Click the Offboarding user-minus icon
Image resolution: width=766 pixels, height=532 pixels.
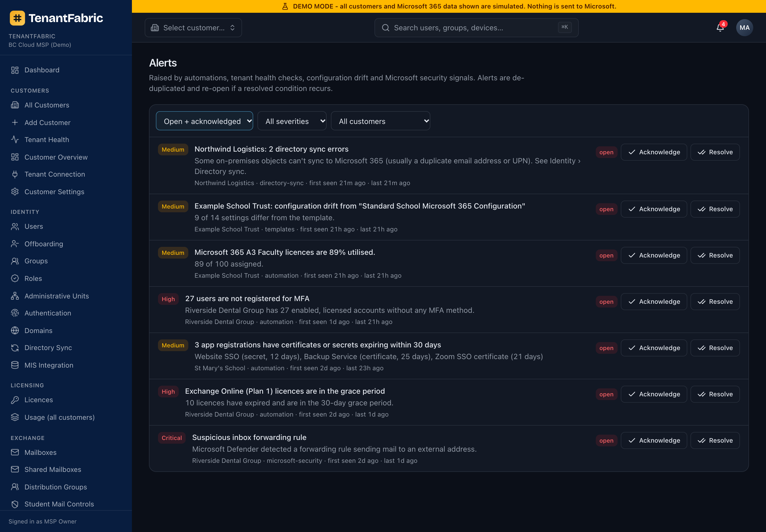click(x=15, y=244)
